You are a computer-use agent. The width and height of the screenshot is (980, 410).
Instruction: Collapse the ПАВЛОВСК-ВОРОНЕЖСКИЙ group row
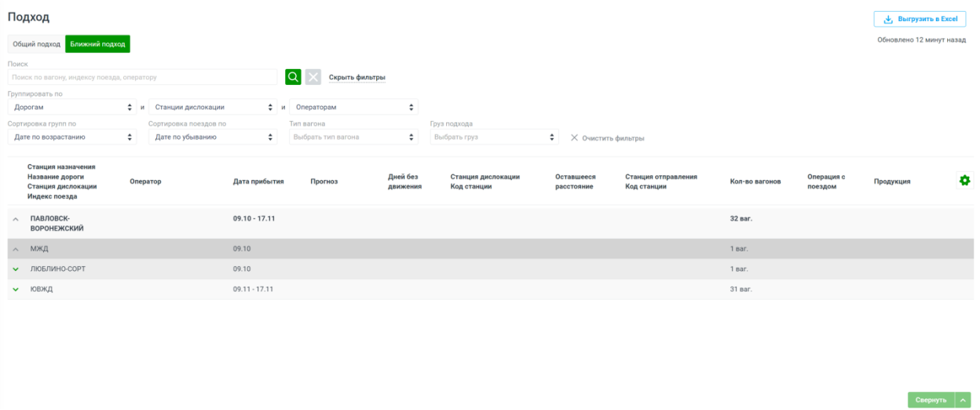point(16,219)
